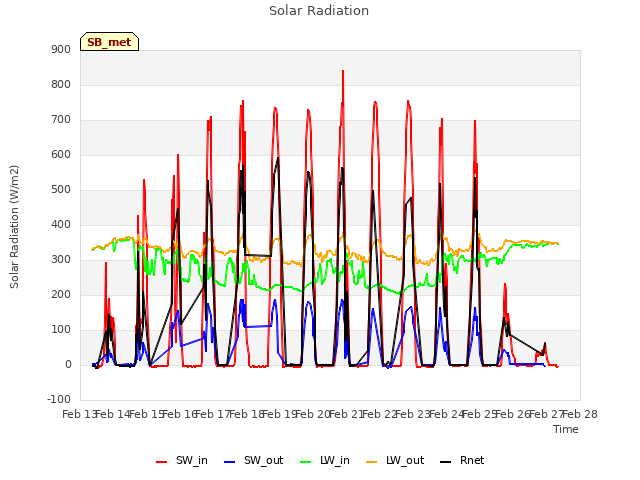Click the Feb 16 x-axis tick label
This screenshot has height=480, width=640.
tap(180, 414)
